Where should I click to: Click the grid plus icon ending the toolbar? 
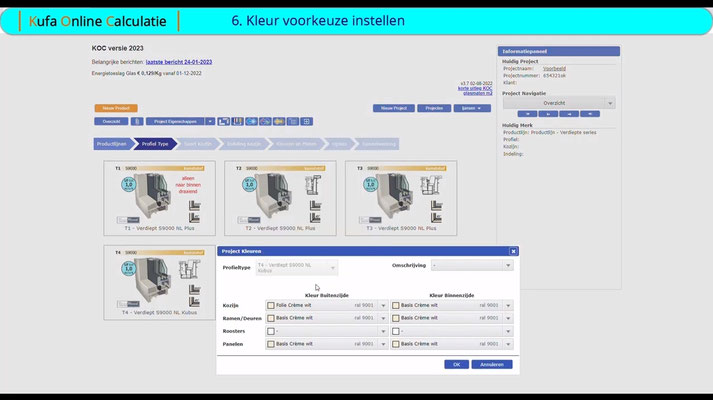(x=307, y=121)
